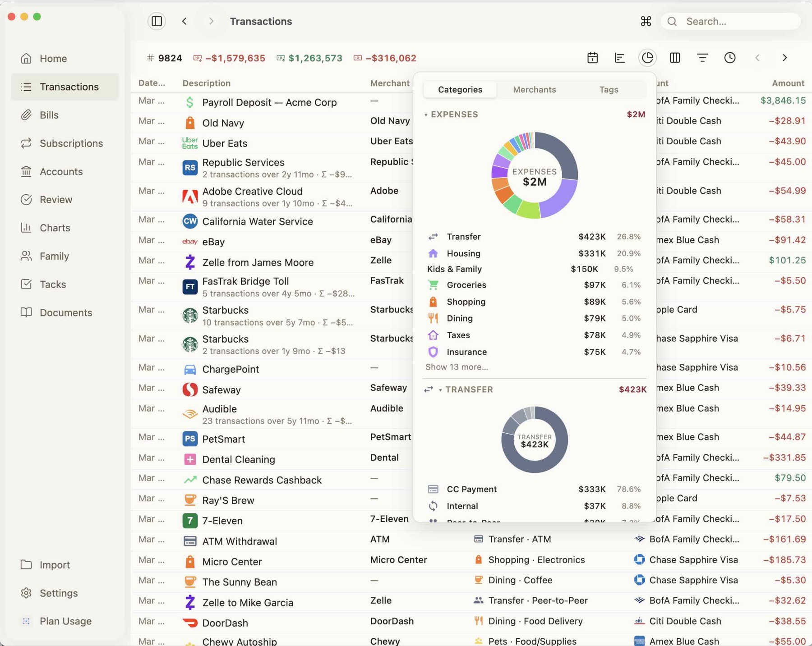Screen dimensions: 812x646
Task: Toggle the sidebar panel button
Action: point(157,21)
